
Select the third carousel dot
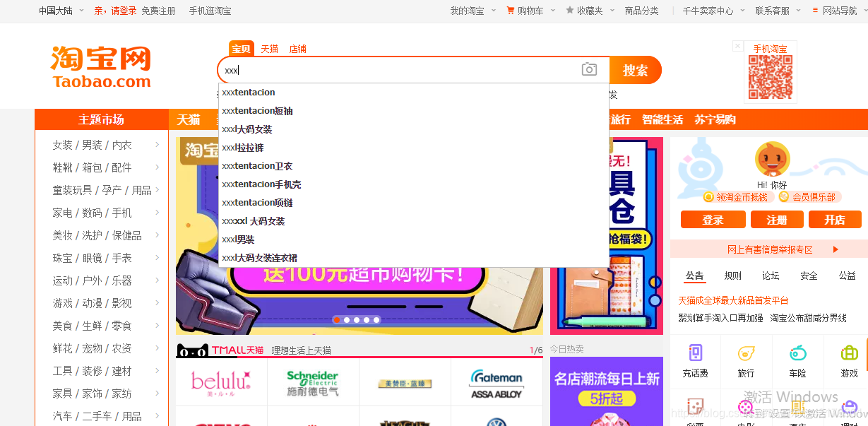pos(357,320)
